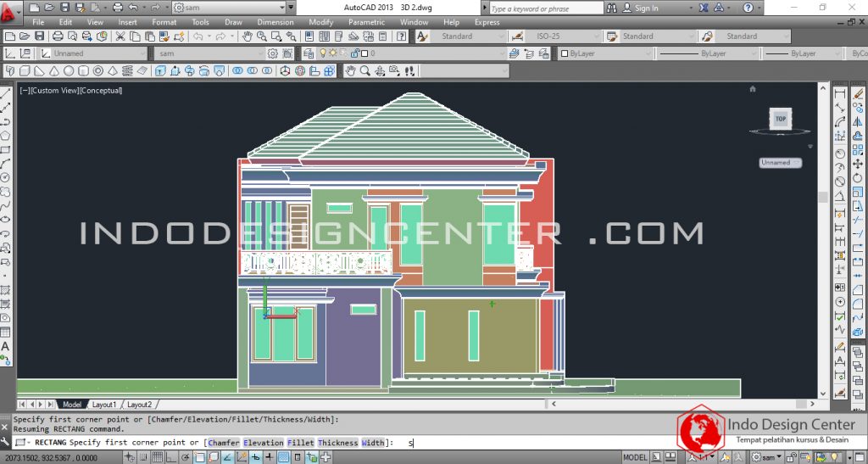Screen dimensions: 868x464
Task: Click in the search keyword field
Action: (546, 8)
